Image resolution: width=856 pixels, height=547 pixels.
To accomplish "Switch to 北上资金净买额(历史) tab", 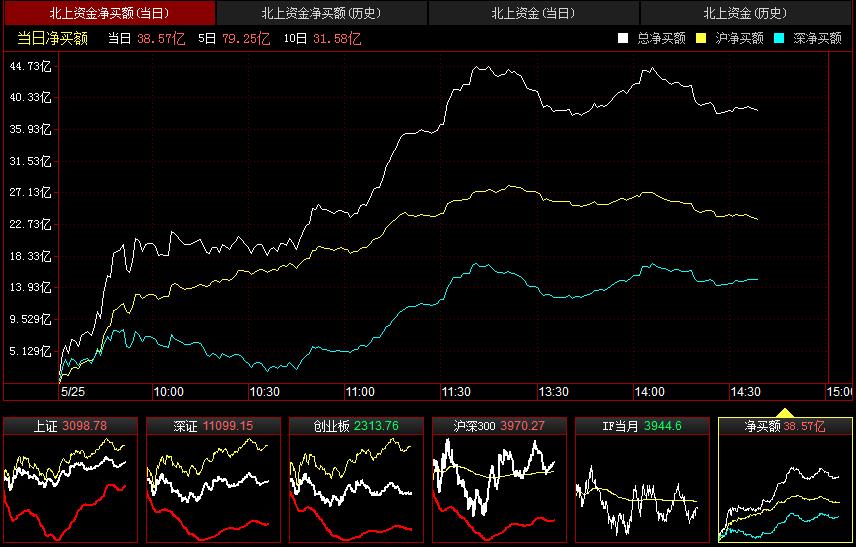I will point(321,13).
